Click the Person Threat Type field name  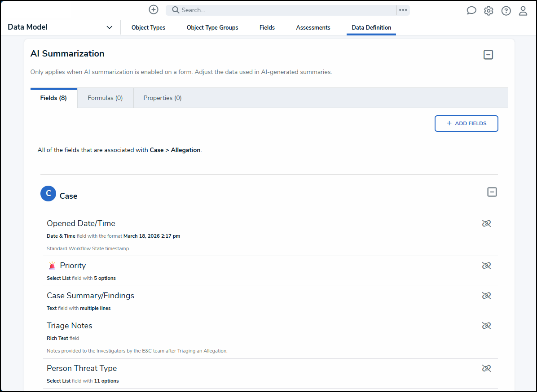82,368
